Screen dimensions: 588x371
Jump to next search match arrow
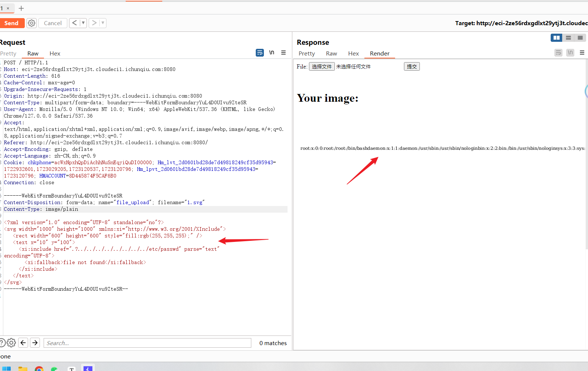pos(35,343)
